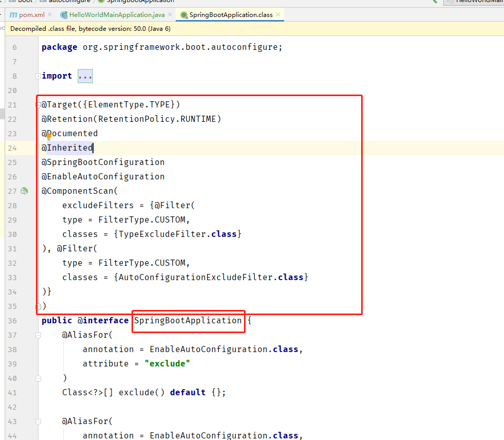Click the gutter bean icon at line 27
Viewport: 504px width, 440px height.
(x=25, y=191)
